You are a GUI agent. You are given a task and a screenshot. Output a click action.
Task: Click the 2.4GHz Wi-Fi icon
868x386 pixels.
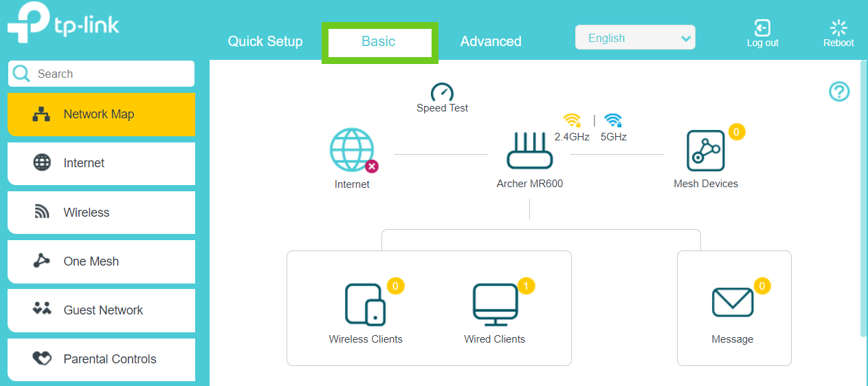tap(572, 120)
